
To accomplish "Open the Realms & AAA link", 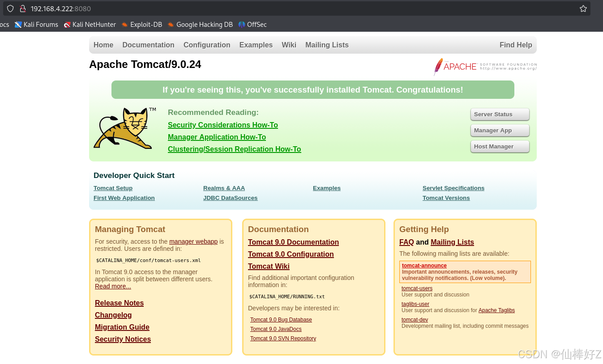I will coord(224,188).
